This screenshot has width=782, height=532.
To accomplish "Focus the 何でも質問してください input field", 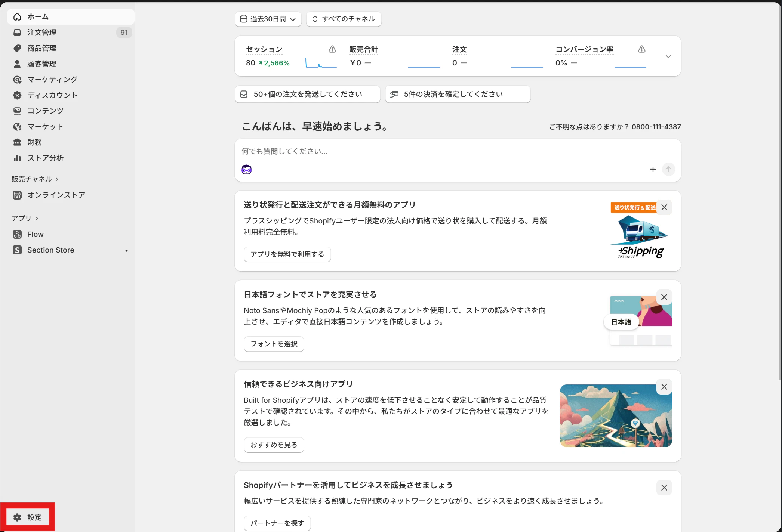I will [x=458, y=151].
